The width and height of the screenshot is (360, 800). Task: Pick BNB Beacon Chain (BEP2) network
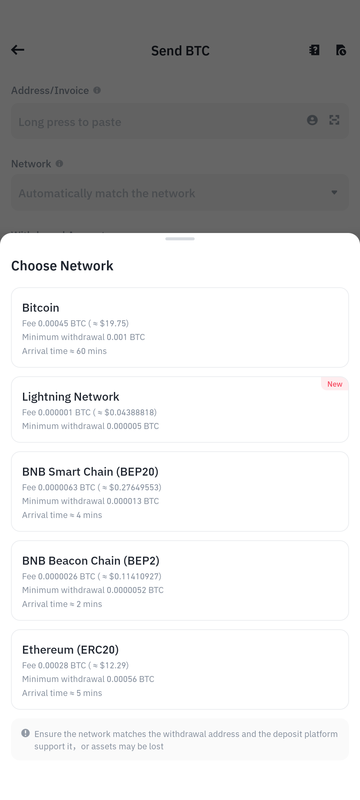(180, 581)
